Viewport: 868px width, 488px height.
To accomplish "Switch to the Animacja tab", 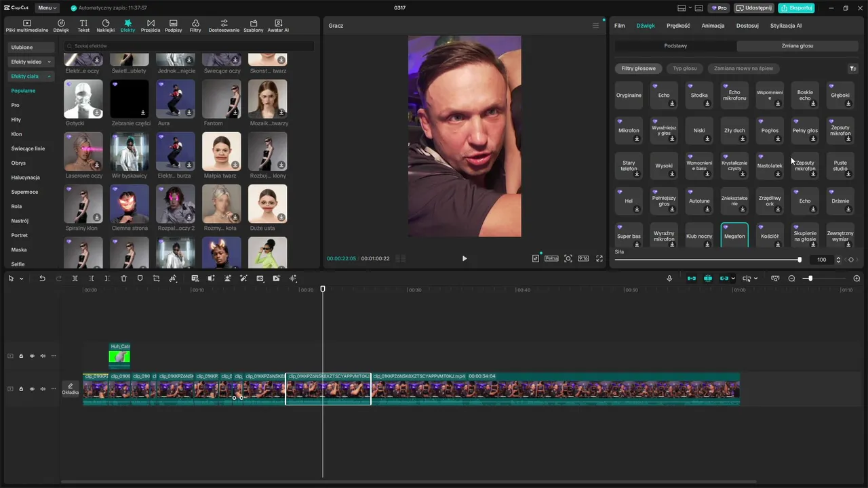I will 713,26.
